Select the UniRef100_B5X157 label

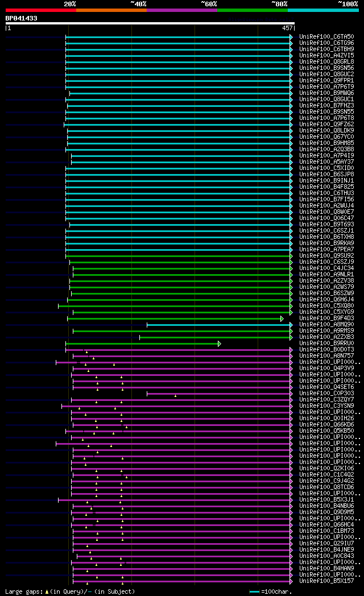pyautogui.click(x=326, y=581)
